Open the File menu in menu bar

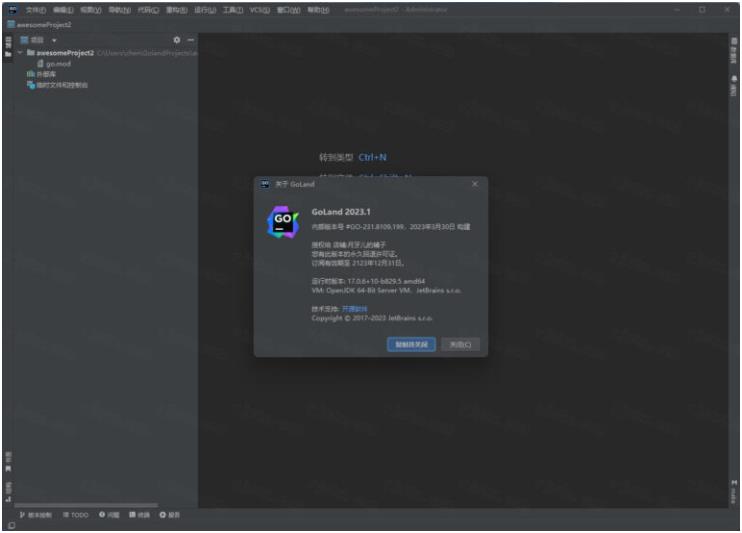pos(35,10)
